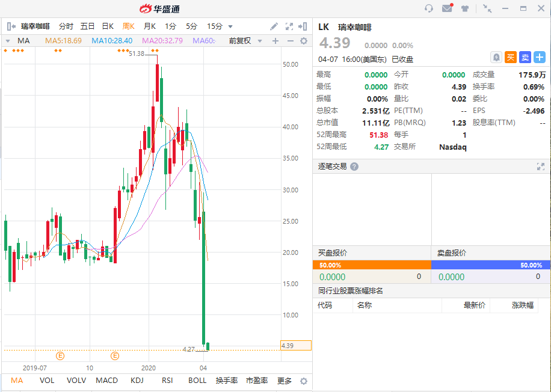Open bottom indicator settings gear
The image size is (551, 392).
click(x=304, y=381)
